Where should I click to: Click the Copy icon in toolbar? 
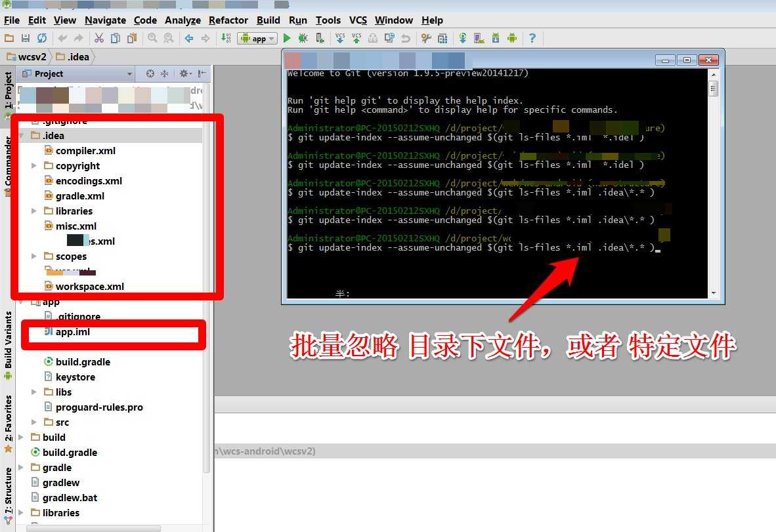pyautogui.click(x=116, y=38)
